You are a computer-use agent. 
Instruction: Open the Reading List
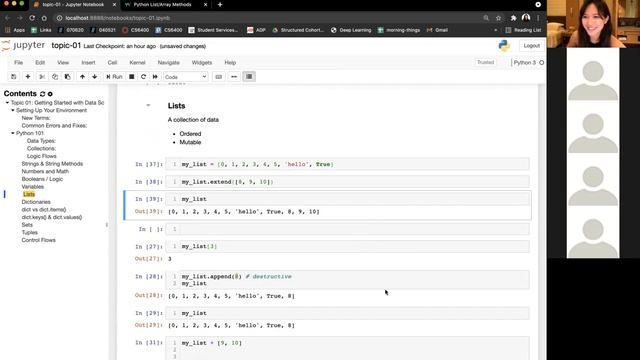[523, 30]
